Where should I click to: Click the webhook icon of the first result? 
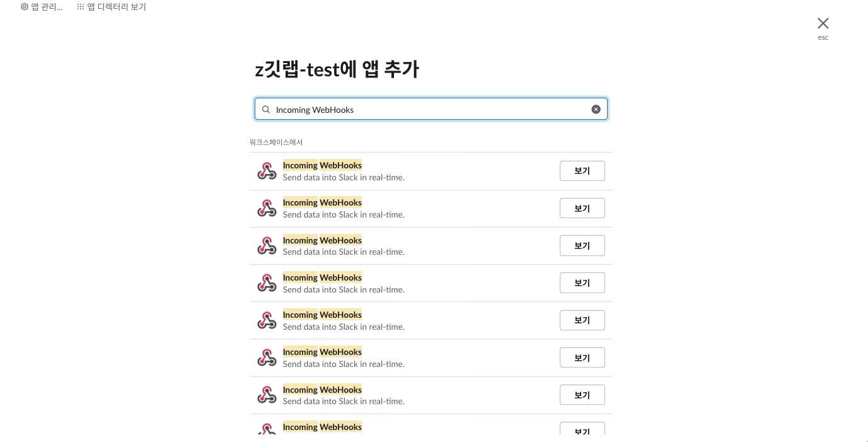tap(267, 171)
